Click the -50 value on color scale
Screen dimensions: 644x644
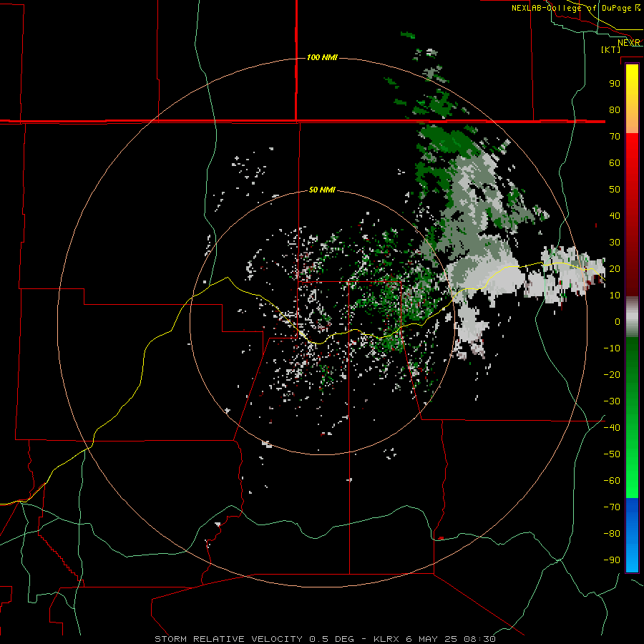[x=612, y=454]
